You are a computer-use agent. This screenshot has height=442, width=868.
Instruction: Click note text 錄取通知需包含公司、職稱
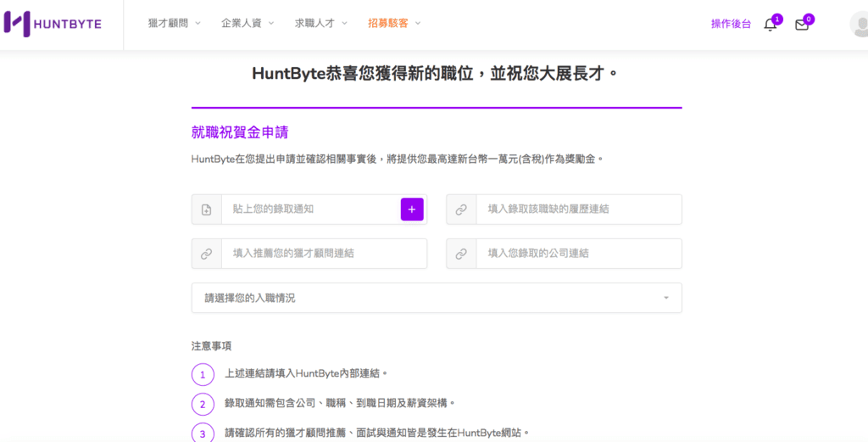340,403
